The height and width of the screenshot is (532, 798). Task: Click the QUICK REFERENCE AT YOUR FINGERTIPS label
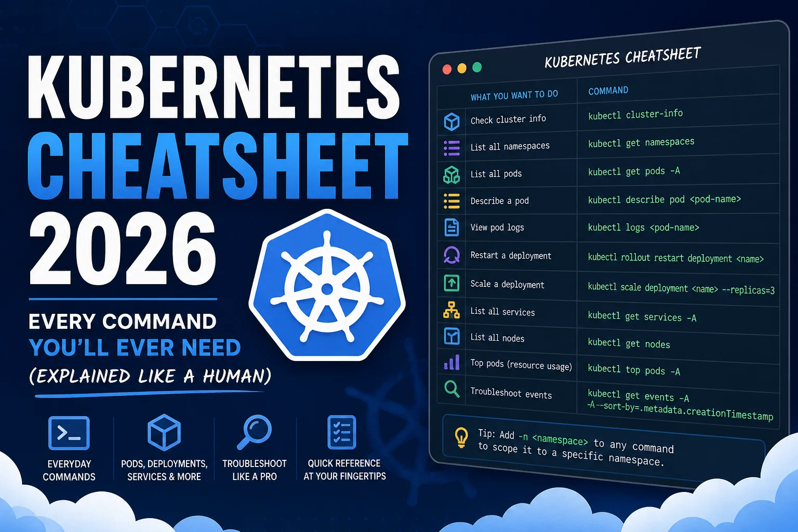[344, 470]
